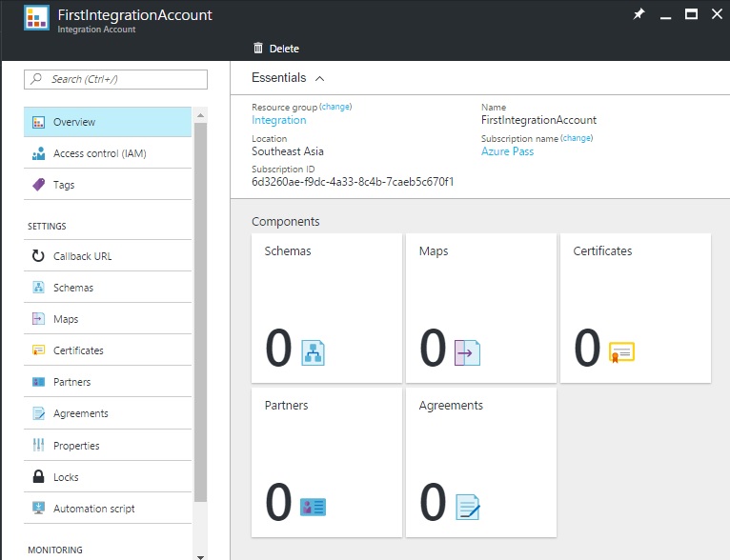This screenshot has width=730, height=560.
Task: Open the Azure Pass subscription link
Action: click(x=507, y=151)
